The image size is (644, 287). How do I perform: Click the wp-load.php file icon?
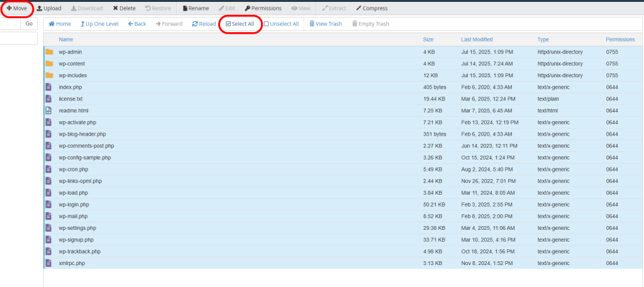[48, 193]
